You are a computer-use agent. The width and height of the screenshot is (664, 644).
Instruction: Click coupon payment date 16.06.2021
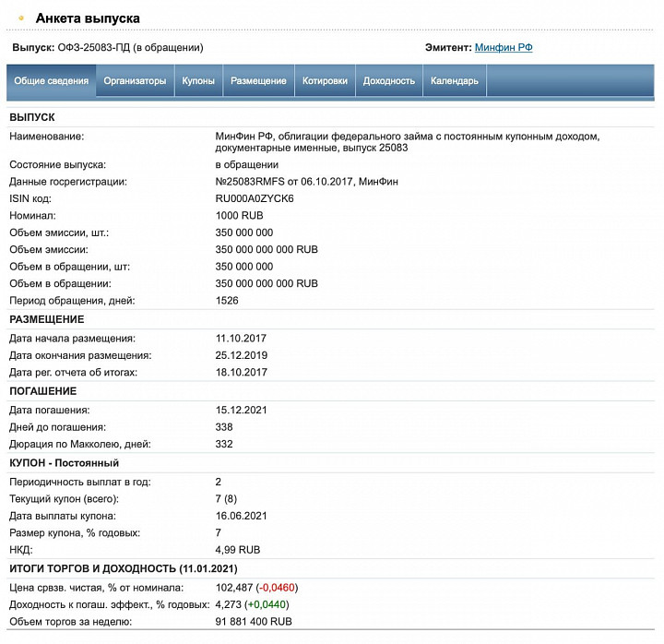click(x=241, y=516)
